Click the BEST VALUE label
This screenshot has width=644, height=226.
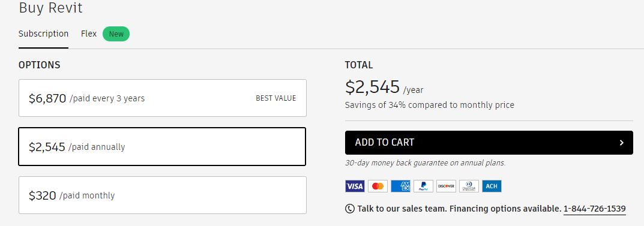[x=275, y=98]
